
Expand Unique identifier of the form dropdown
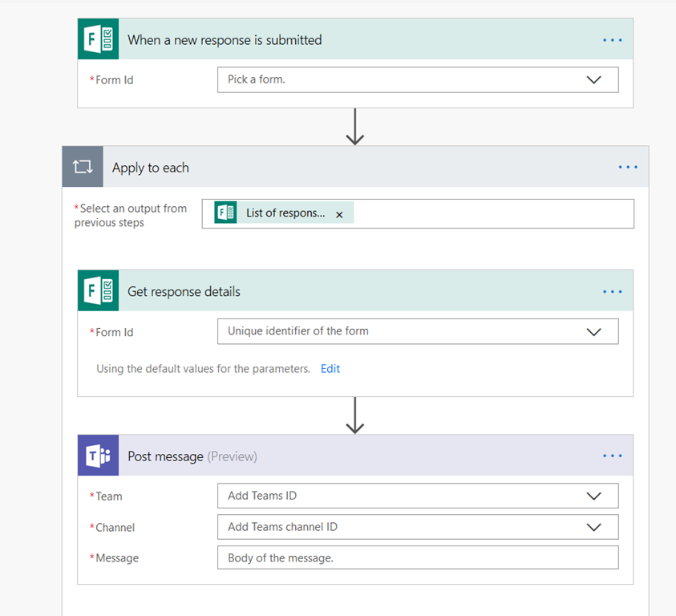593,331
